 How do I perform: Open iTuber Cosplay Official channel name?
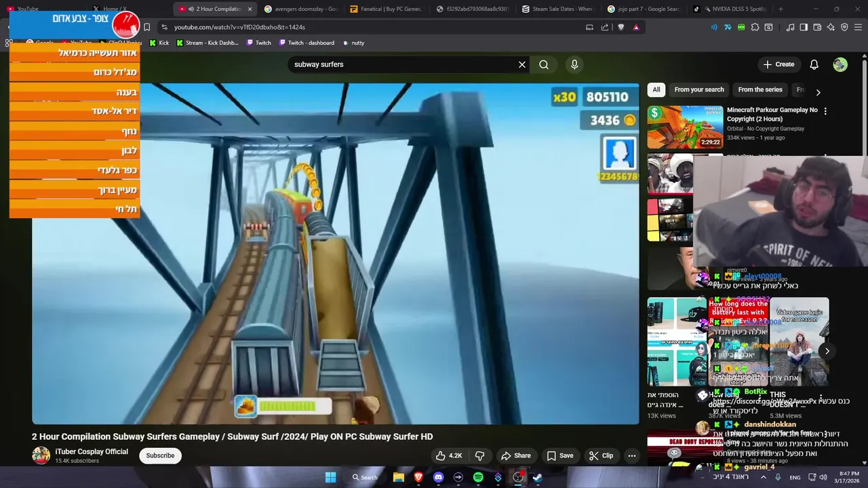92,451
